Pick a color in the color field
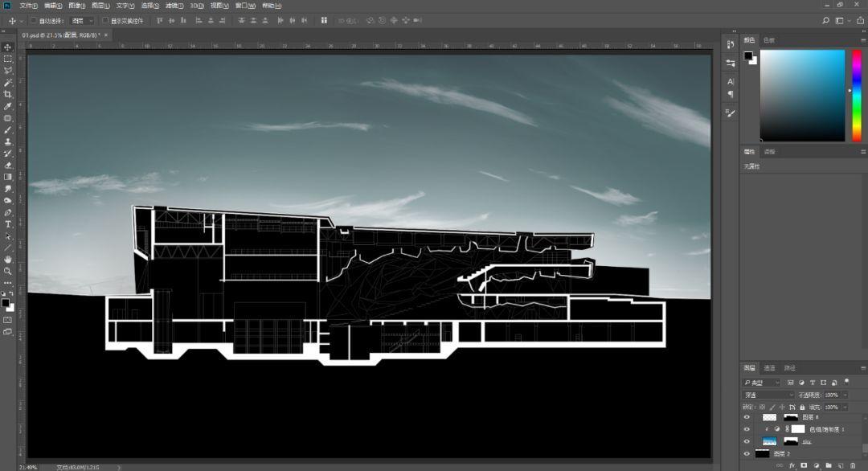This screenshot has height=471, width=868. click(x=802, y=95)
